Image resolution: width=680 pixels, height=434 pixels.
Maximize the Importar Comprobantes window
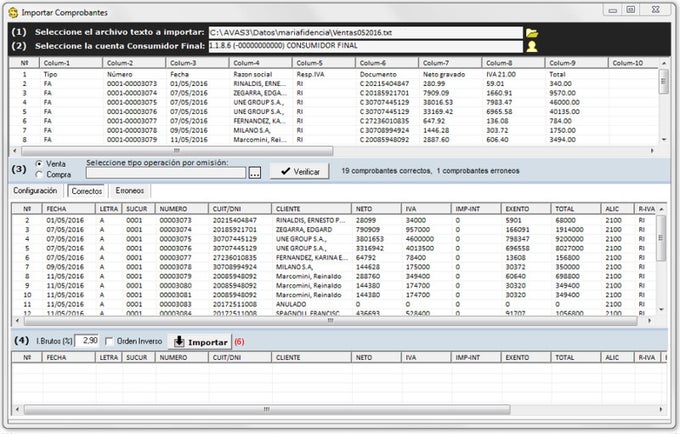coord(631,10)
